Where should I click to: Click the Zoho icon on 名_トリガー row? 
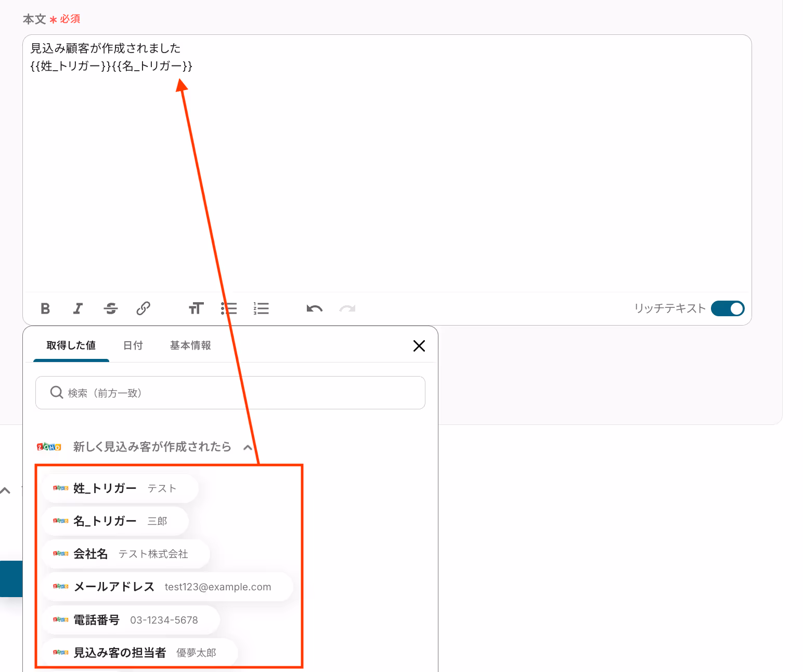coord(61,521)
